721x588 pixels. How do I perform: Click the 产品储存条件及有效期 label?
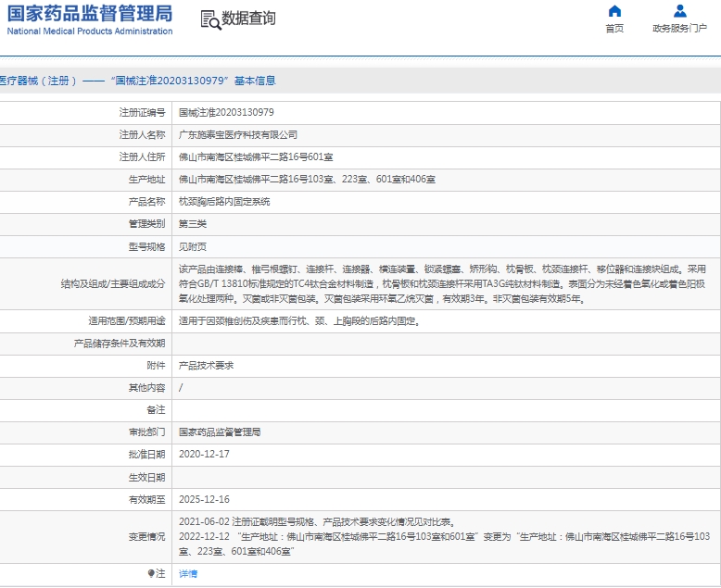pyautogui.click(x=120, y=344)
